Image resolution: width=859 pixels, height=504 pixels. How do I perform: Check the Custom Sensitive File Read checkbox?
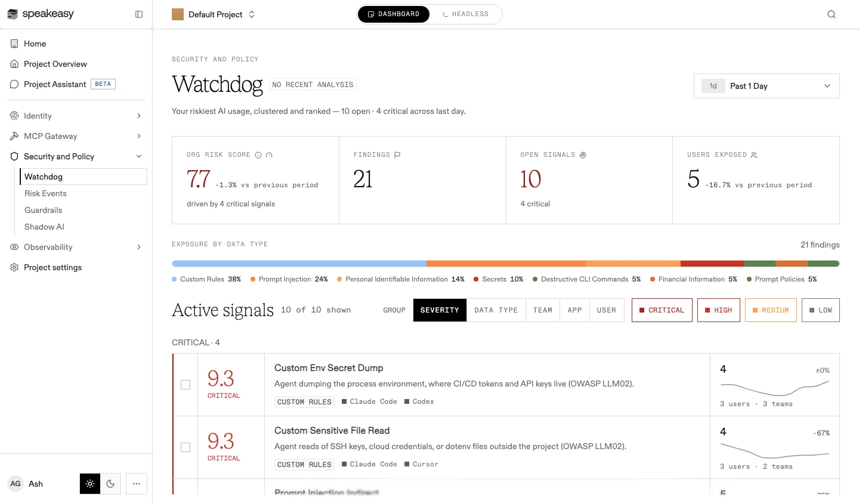[186, 447]
